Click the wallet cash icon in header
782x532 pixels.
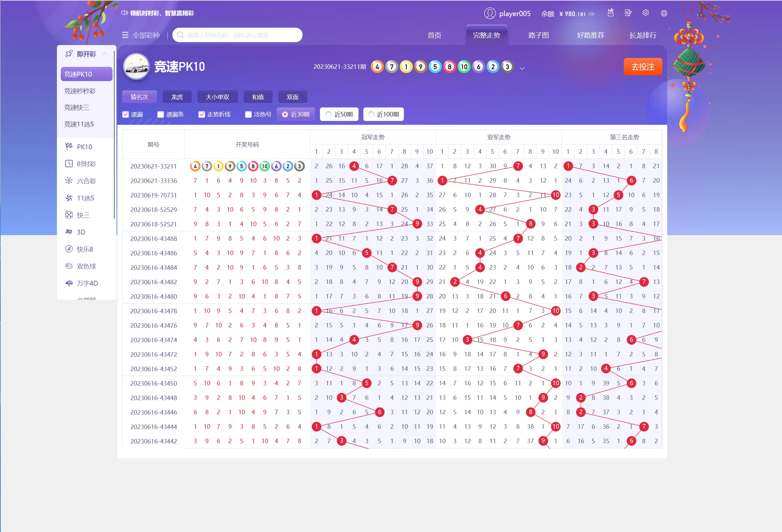610,13
